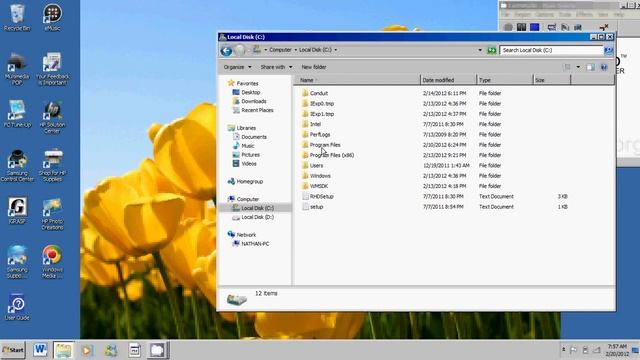Open the KRASP desktop icon

(17, 211)
